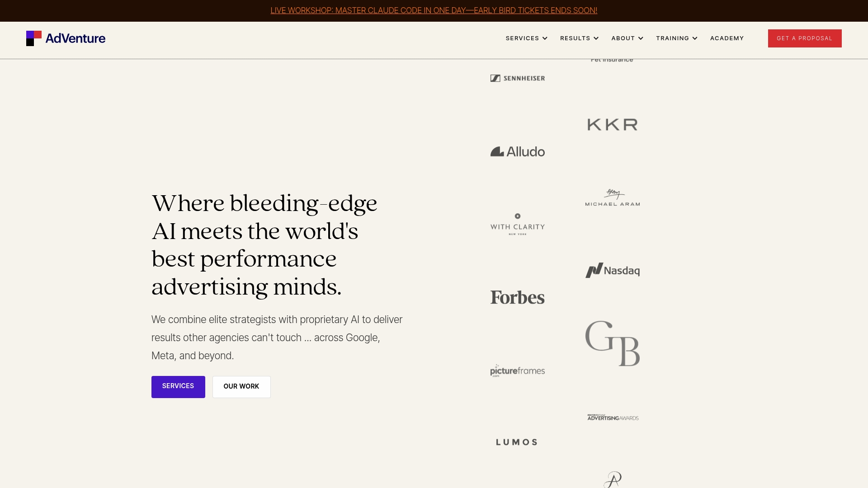Screen dimensions: 868x488
Task: Open the live workshop early bird link
Action: click(x=434, y=10)
